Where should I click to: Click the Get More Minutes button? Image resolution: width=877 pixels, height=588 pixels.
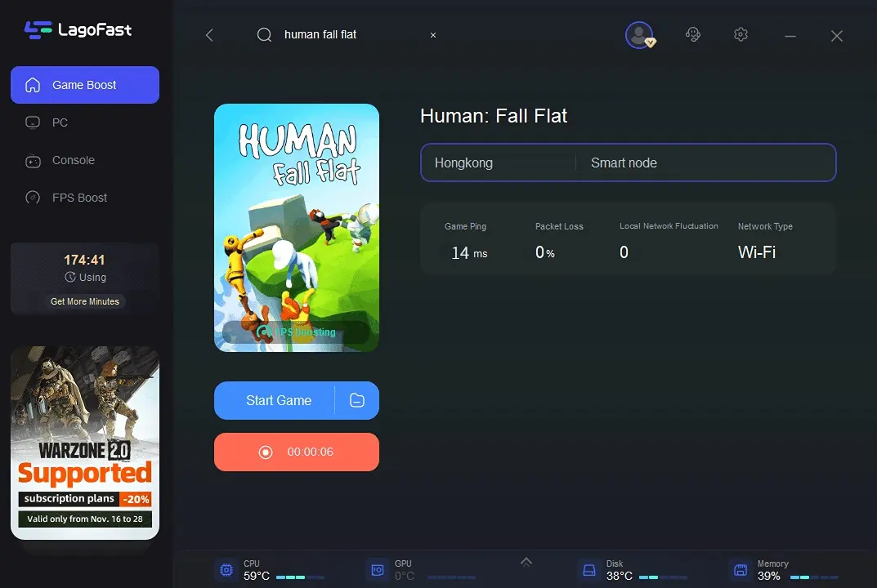[x=85, y=301]
